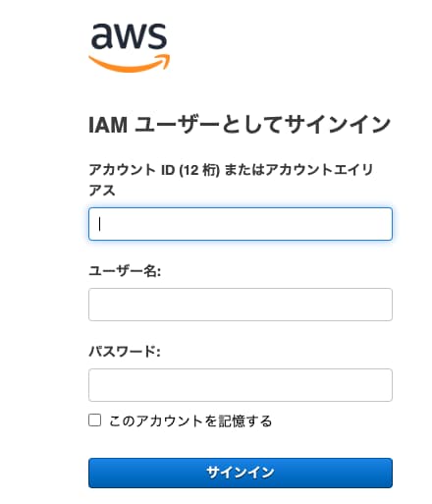
Task: Click the アス text on the label's second line
Action: [x=102, y=191]
